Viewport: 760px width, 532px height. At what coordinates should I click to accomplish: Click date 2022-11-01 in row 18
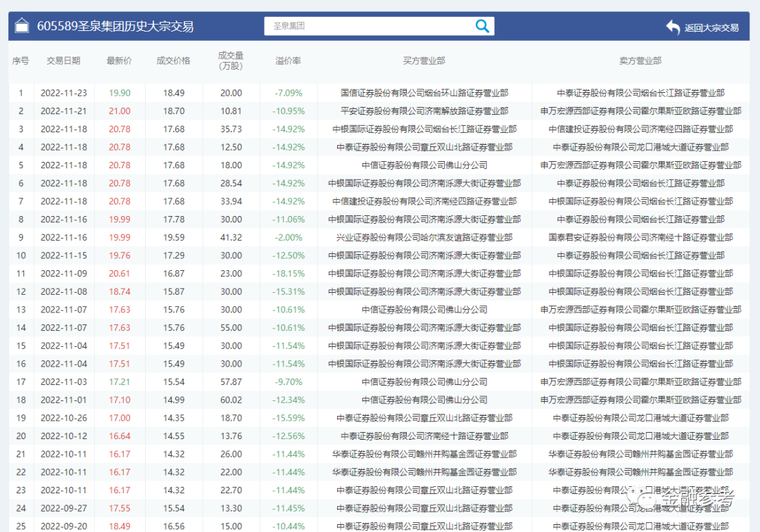click(x=63, y=400)
